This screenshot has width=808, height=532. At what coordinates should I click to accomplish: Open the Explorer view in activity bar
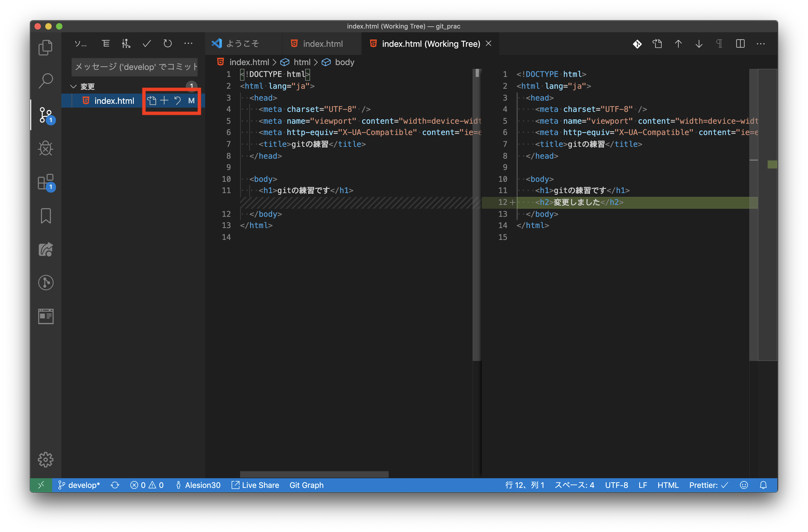(45, 47)
